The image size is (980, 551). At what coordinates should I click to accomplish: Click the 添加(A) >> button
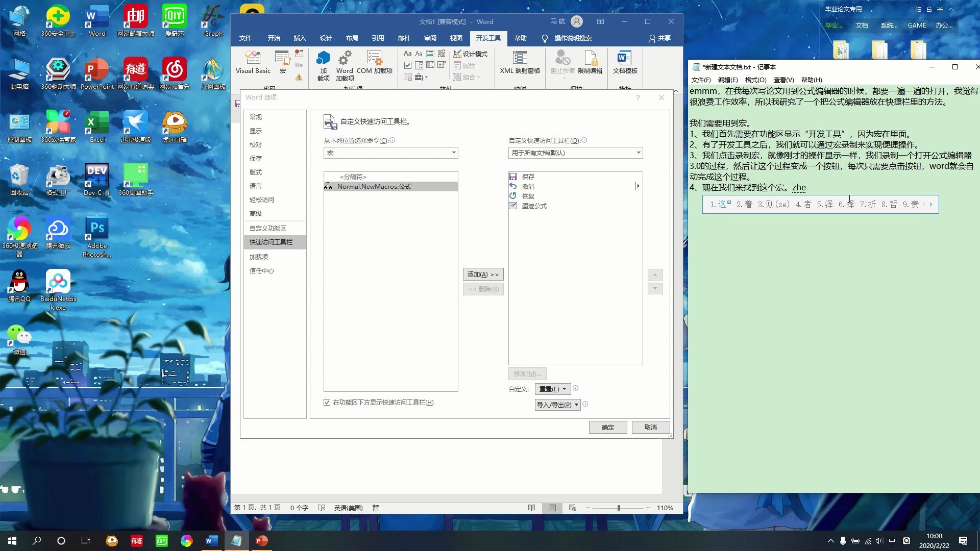click(x=483, y=274)
